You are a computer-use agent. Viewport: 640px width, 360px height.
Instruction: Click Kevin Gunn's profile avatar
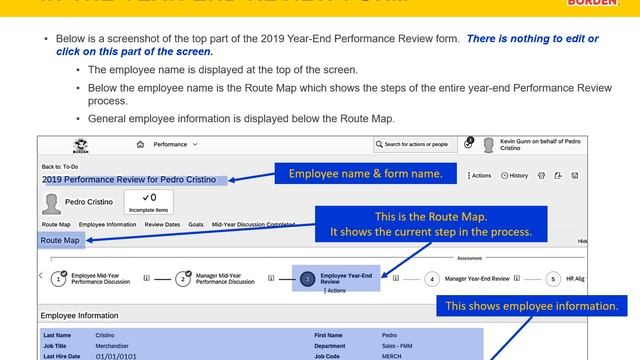click(x=488, y=145)
